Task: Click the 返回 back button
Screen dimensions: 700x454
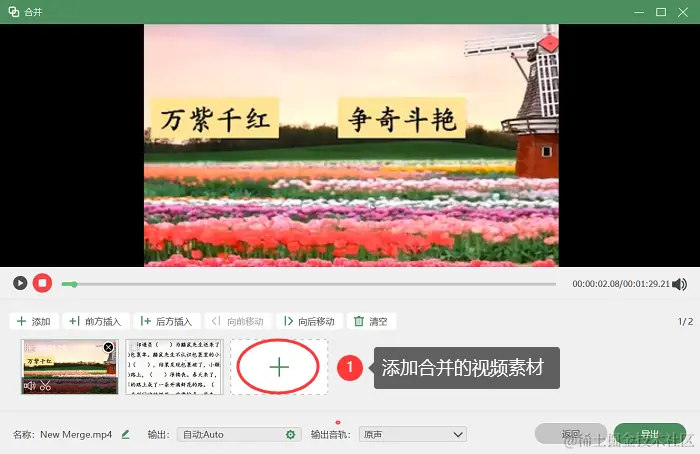Action: click(571, 433)
